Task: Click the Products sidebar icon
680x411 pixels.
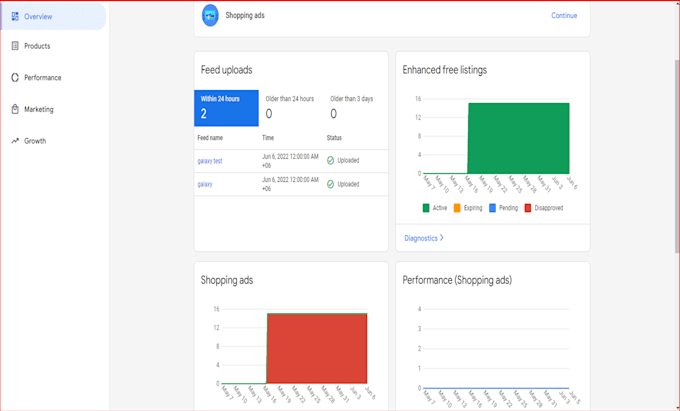Action: pyautogui.click(x=15, y=46)
